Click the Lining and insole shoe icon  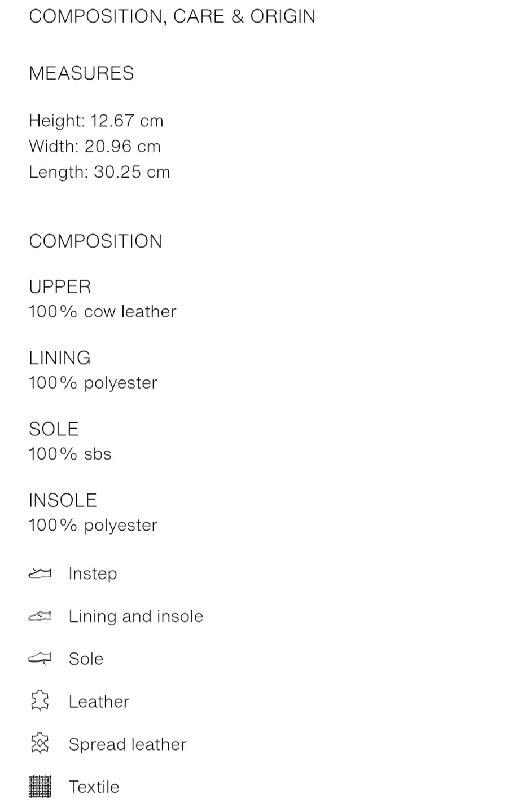[40, 616]
